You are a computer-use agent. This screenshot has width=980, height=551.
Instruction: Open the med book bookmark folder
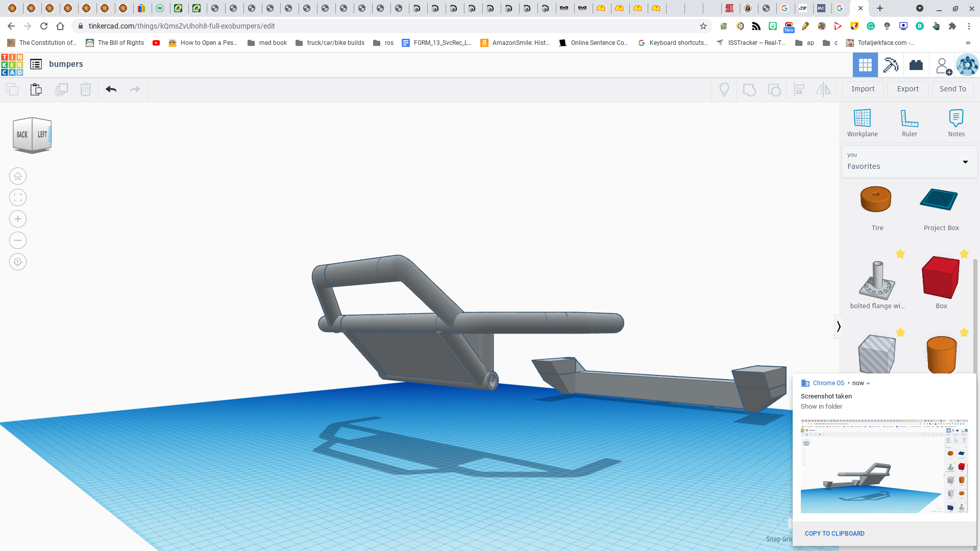click(267, 43)
